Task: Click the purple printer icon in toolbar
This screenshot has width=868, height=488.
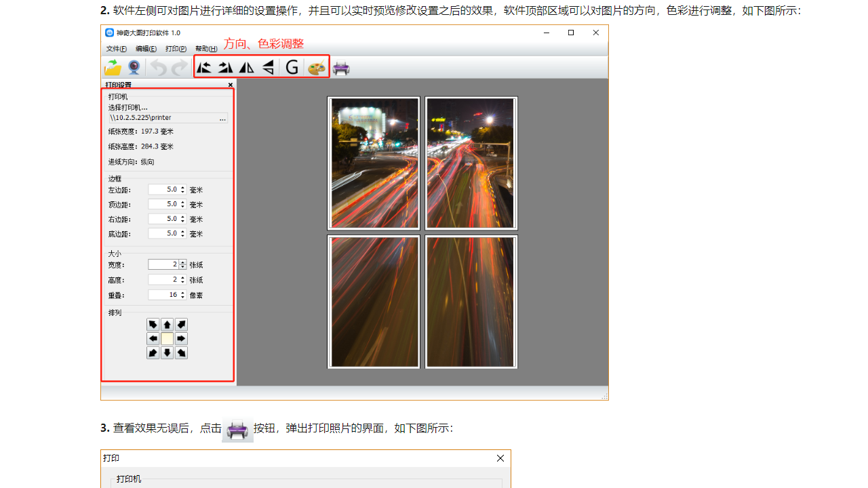Action: pyautogui.click(x=342, y=67)
